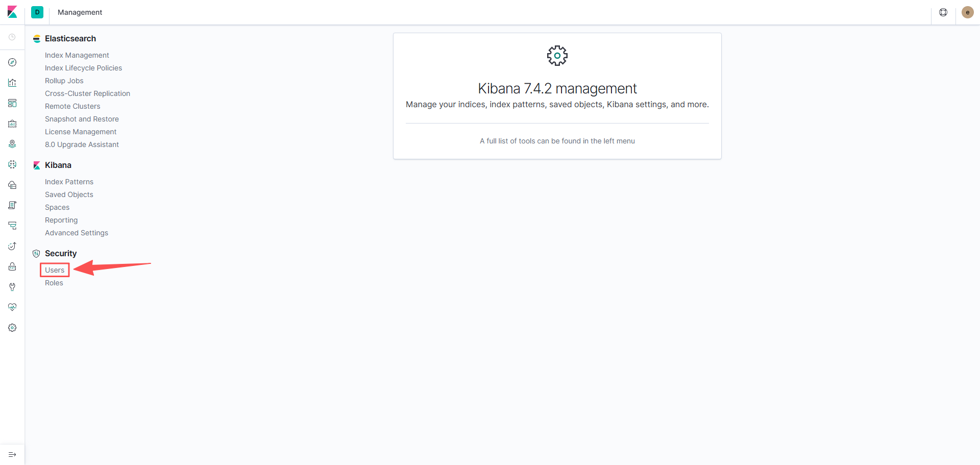This screenshot has height=465, width=980.
Task: Launch Canvas from the left sidebar
Action: pyautogui.click(x=12, y=124)
